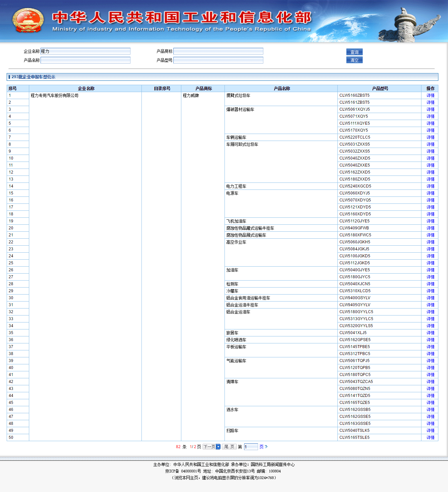Screen dimensions: 448x492
Task: Open 详情 for CLW5180GYYLC5
Action: [x=430, y=312]
